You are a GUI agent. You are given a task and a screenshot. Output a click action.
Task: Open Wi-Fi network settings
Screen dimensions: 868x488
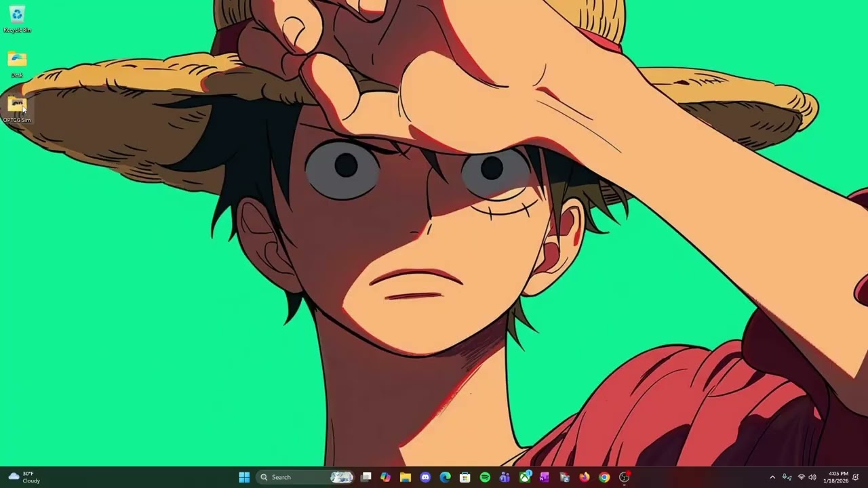click(x=801, y=477)
